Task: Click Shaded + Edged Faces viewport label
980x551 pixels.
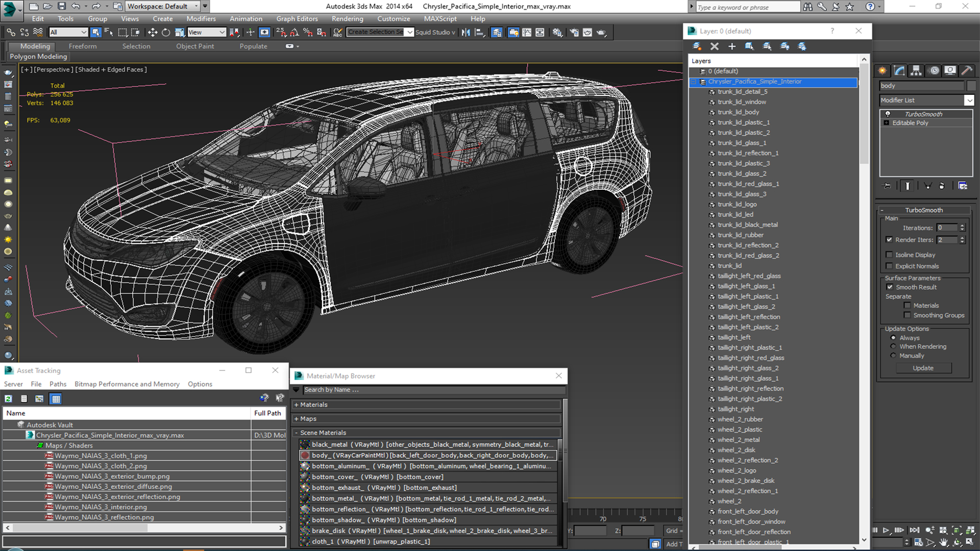Action: click(111, 69)
